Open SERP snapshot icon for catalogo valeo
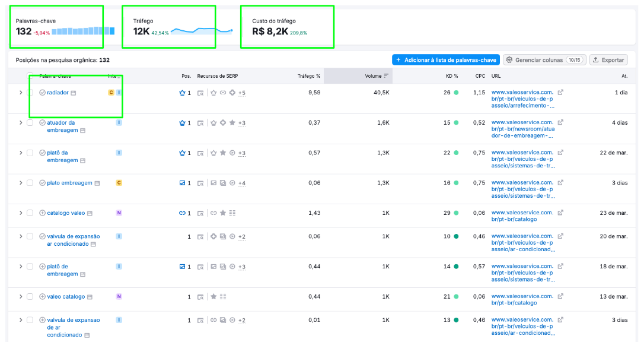Image resolution: width=644 pixels, height=342 pixels. [200, 213]
